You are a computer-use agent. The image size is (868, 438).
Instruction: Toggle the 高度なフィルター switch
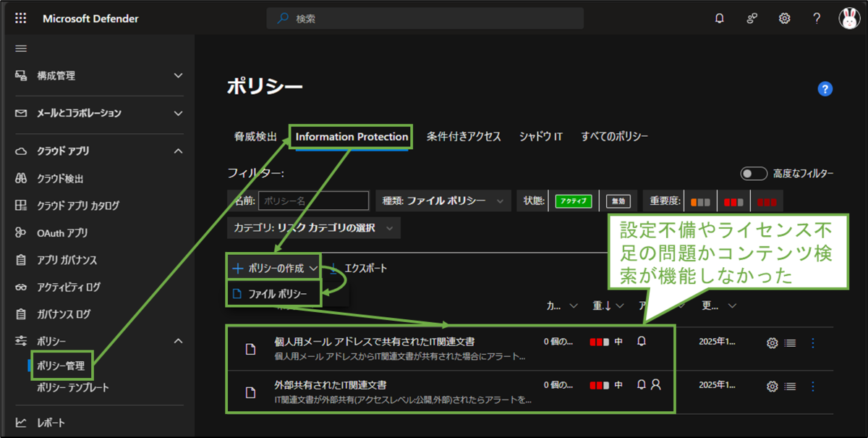point(753,174)
